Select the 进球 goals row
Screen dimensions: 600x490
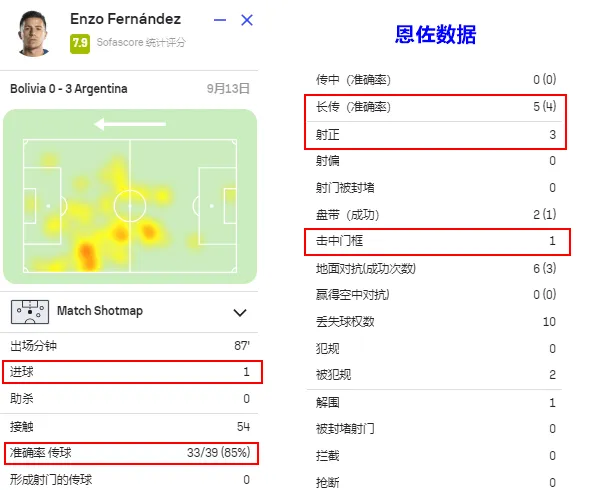pos(132,372)
